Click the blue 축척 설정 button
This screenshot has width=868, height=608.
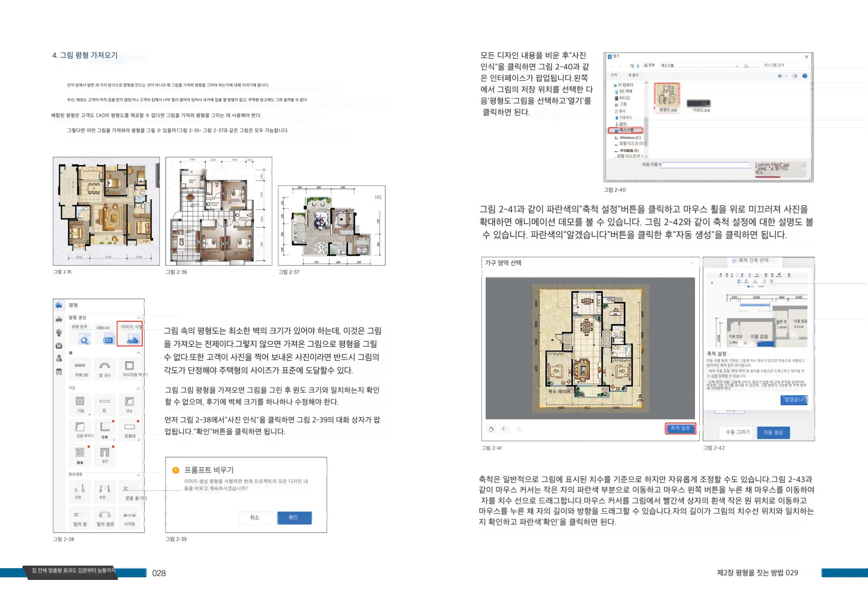point(680,428)
